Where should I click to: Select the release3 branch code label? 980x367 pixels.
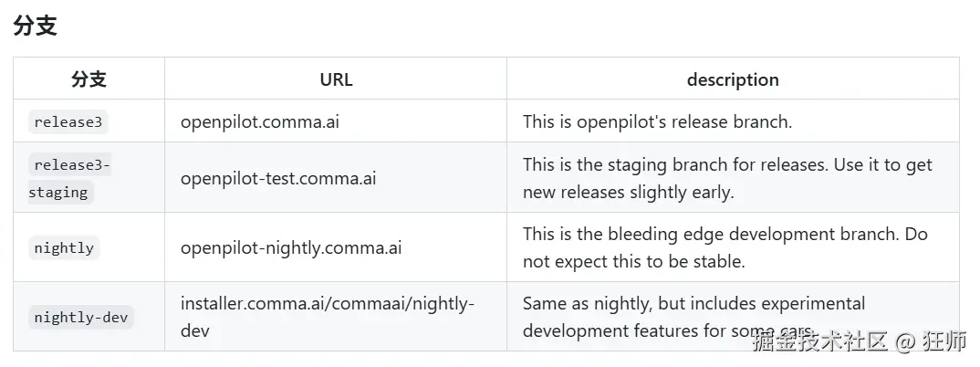[x=68, y=121]
